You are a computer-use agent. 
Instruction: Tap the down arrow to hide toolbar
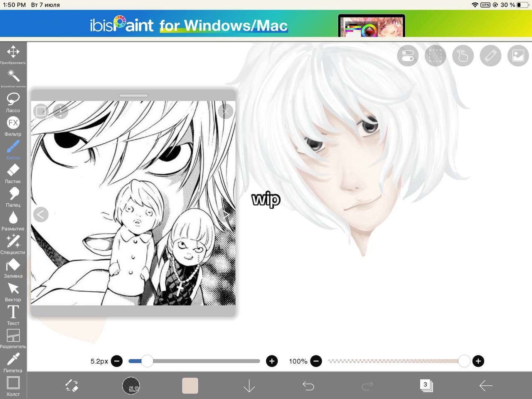tap(249, 385)
